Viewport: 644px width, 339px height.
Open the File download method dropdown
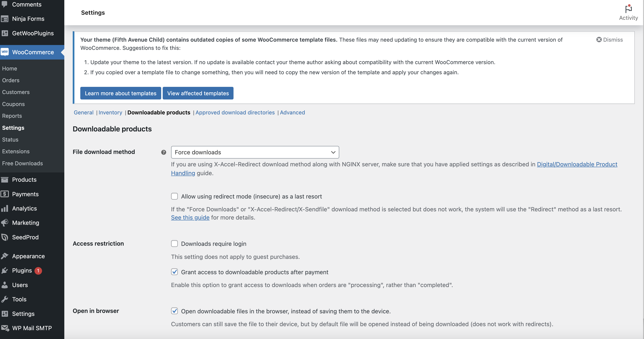[255, 152]
